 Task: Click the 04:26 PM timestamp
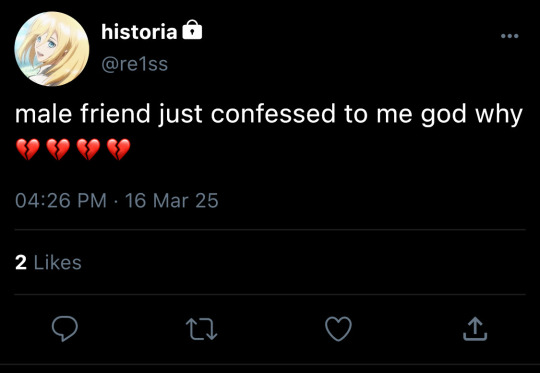point(61,200)
